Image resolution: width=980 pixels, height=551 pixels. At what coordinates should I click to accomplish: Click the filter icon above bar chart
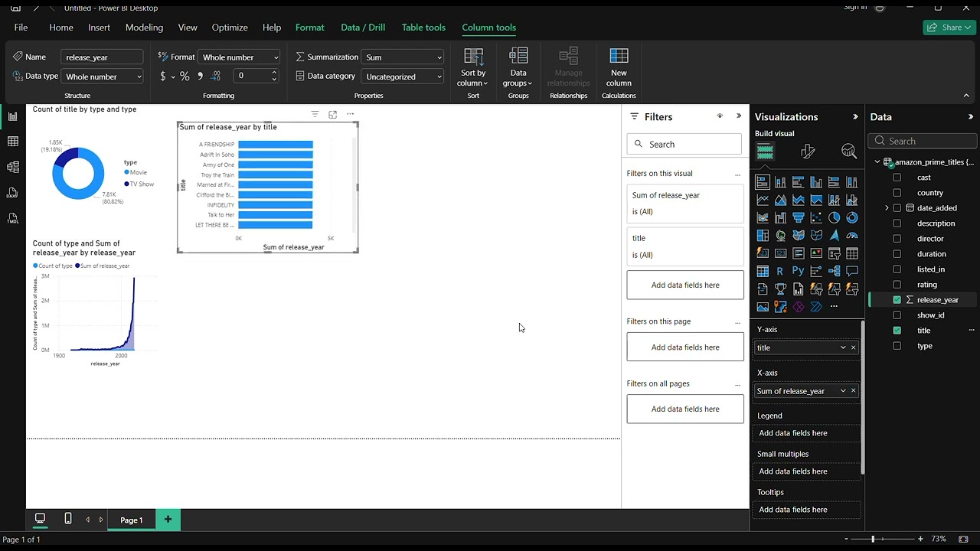(315, 114)
